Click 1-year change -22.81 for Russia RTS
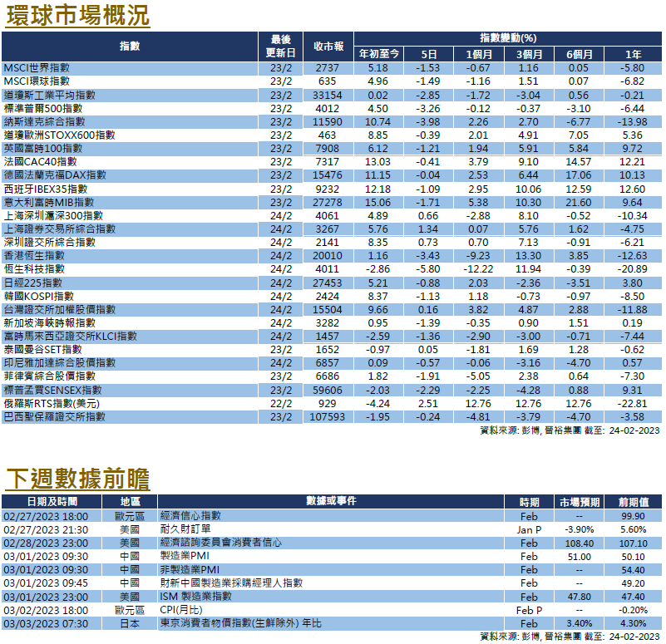The height and width of the screenshot is (644, 666). click(x=633, y=403)
